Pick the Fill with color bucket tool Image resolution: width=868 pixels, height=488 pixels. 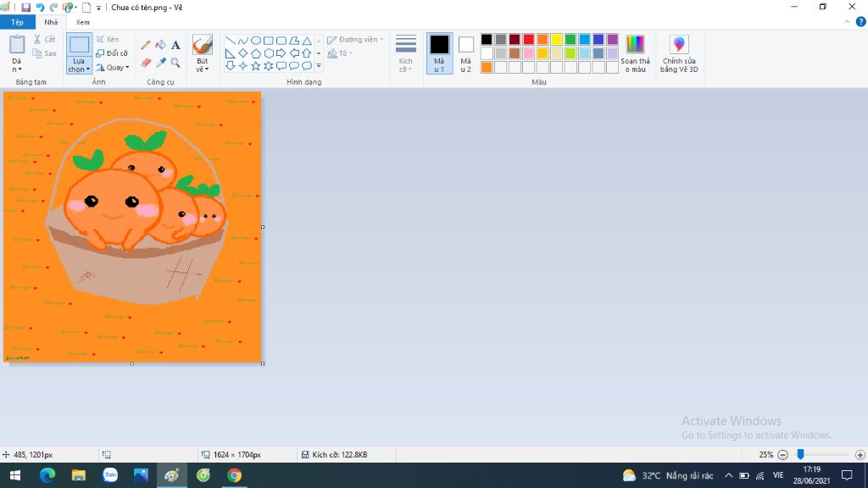(x=160, y=45)
